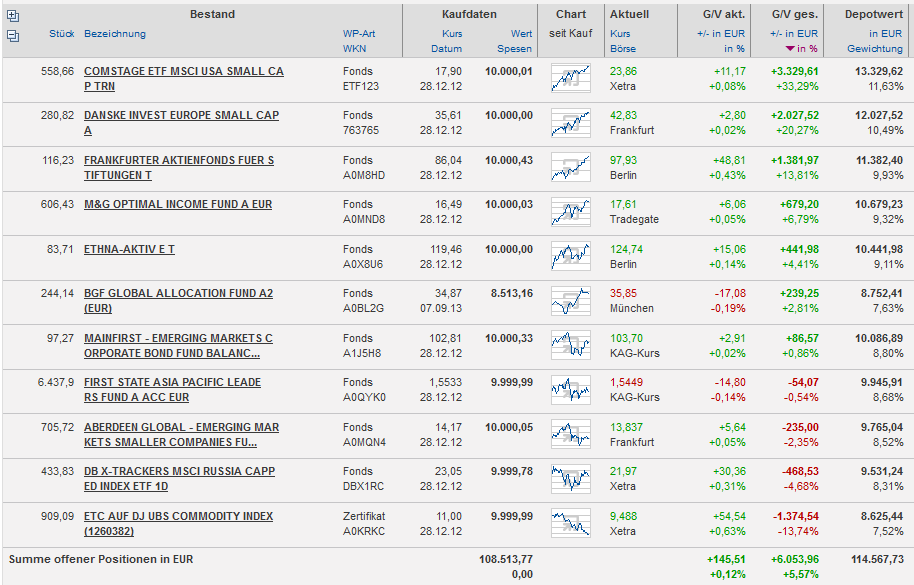Open chart thumbnail for BGF GLOBAL ALLOCATION
The width and height of the screenshot is (914, 585).
tap(571, 301)
